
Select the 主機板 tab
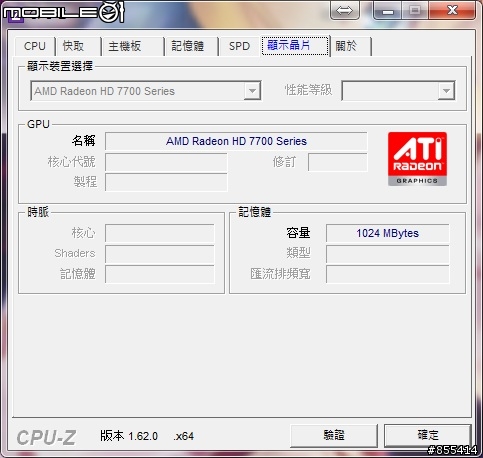pyautogui.click(x=133, y=46)
